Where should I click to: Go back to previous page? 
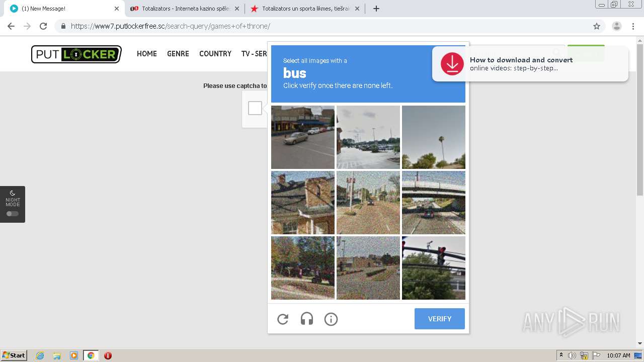(11, 26)
